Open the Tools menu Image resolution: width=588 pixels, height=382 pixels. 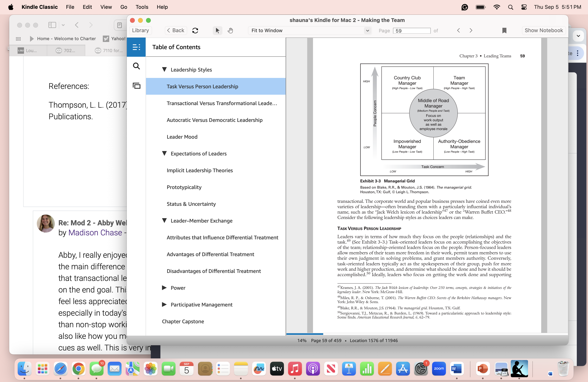click(x=142, y=7)
